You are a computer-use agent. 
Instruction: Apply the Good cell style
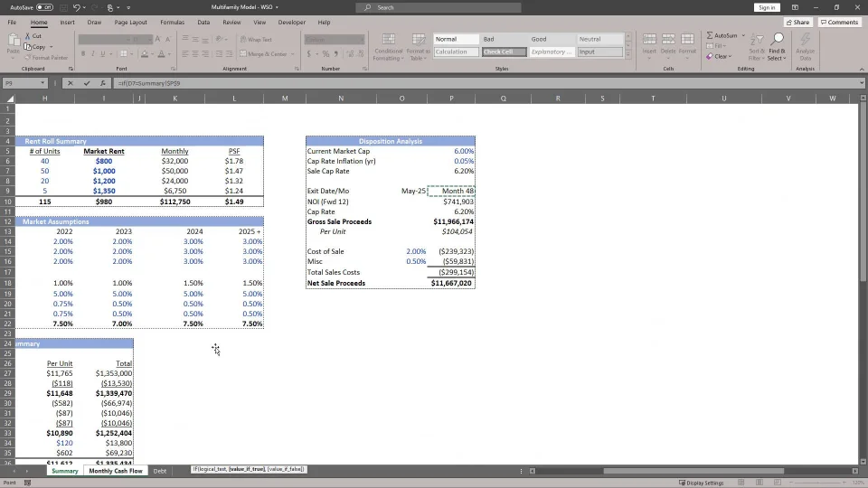[x=552, y=39]
